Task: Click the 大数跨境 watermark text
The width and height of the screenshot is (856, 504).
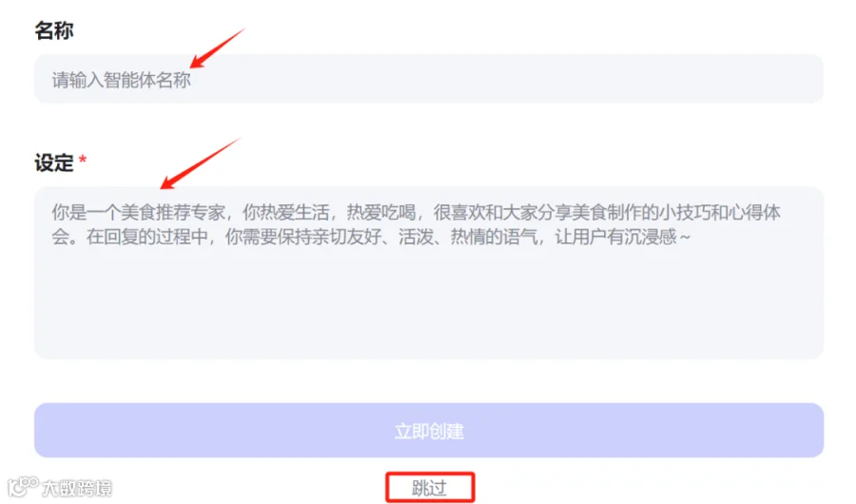Action: point(76,488)
